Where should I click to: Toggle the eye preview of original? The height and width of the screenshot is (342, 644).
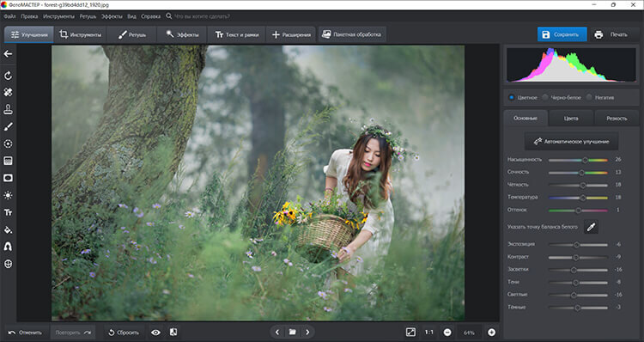155,333
